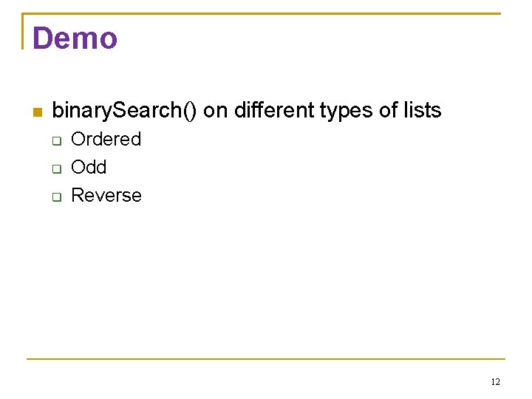Click the gold horizontal line above the title

[262, 13]
